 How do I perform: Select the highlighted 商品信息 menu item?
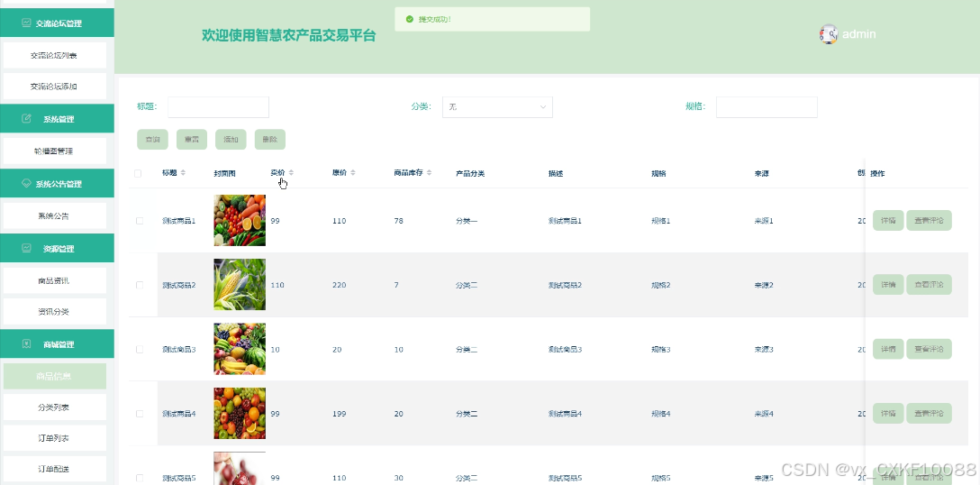click(x=55, y=376)
